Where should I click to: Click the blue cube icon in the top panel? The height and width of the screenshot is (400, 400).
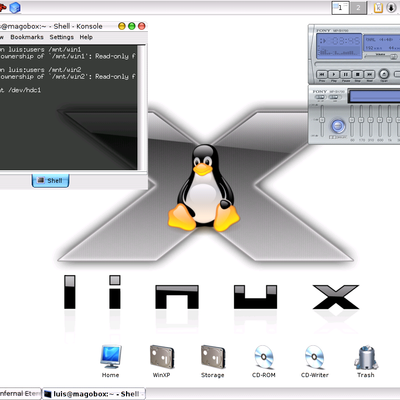click(15, 7)
